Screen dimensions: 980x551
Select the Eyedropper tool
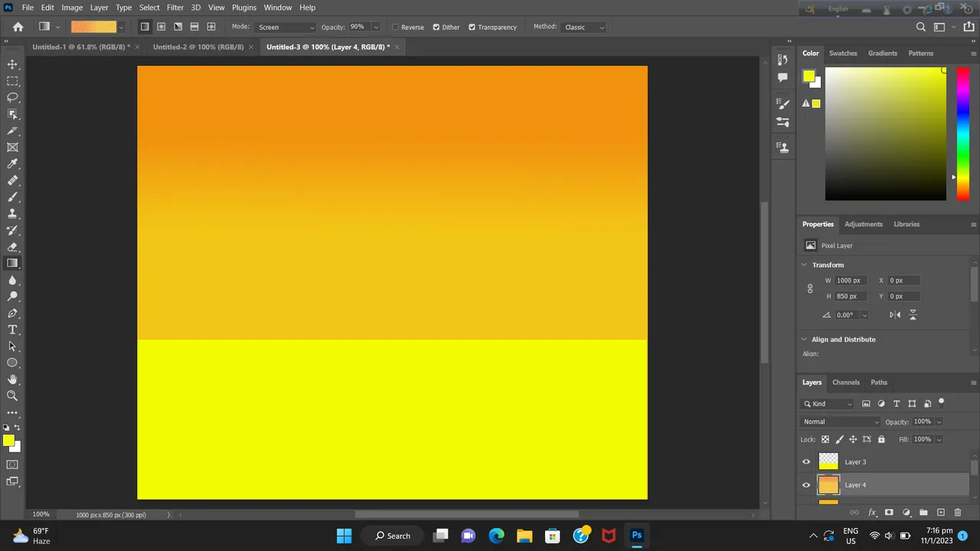(x=12, y=164)
